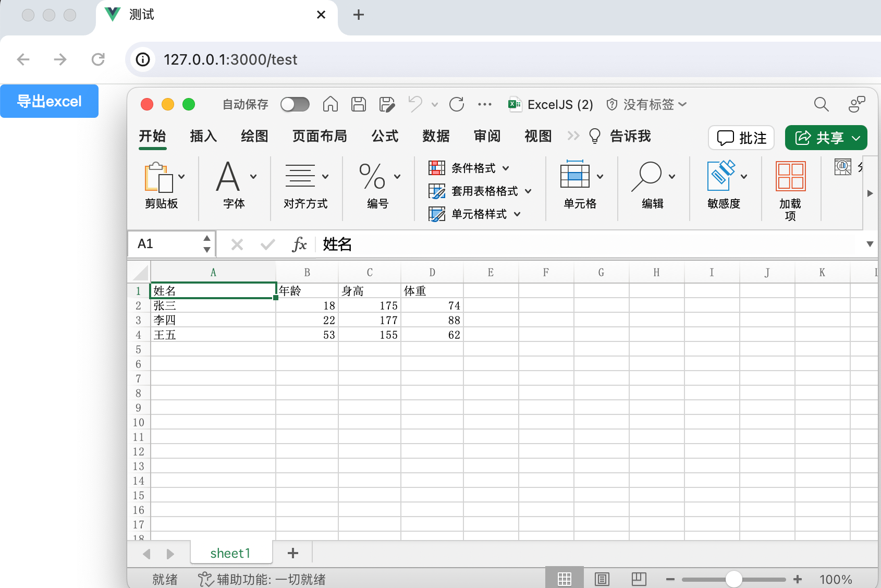881x588 pixels.
Task: Expand Conditional Formatting (条件格式) dropdown
Action: point(506,168)
